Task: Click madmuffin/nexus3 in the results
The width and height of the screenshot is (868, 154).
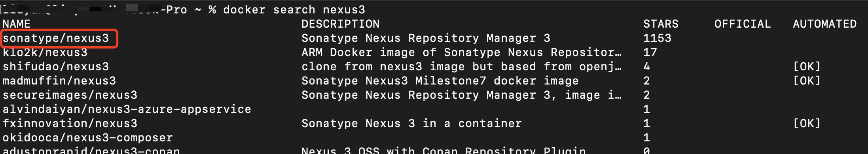Action: (x=59, y=81)
